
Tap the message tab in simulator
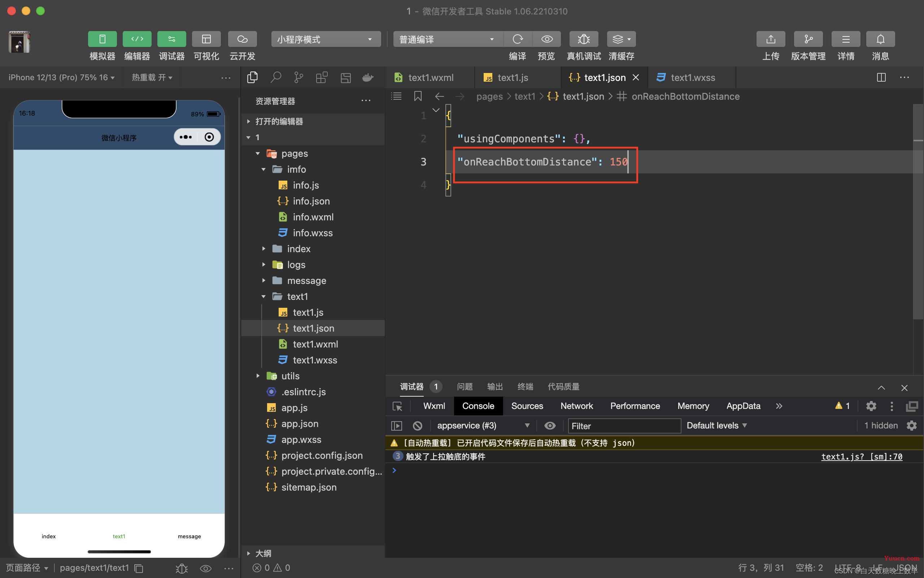point(189,536)
